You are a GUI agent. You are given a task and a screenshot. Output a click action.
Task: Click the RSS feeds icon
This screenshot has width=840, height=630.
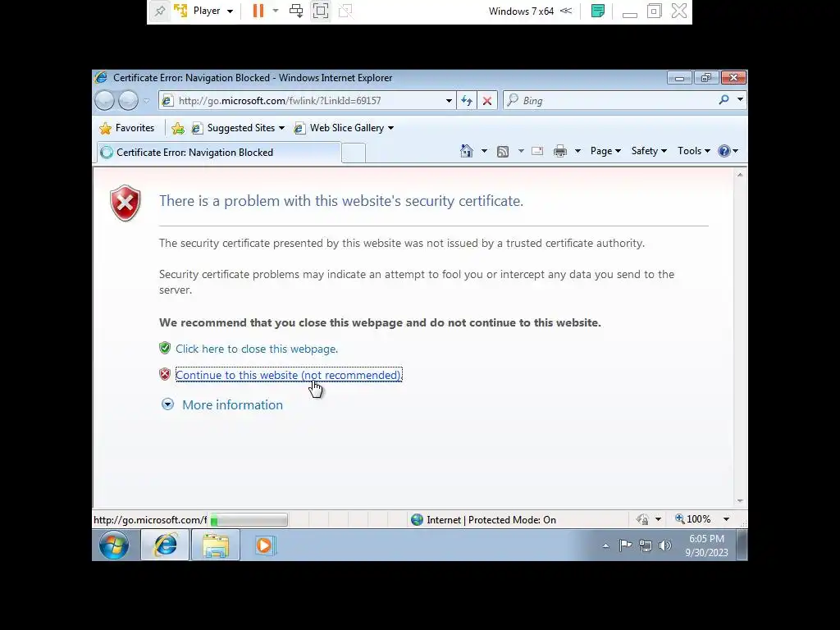click(503, 151)
